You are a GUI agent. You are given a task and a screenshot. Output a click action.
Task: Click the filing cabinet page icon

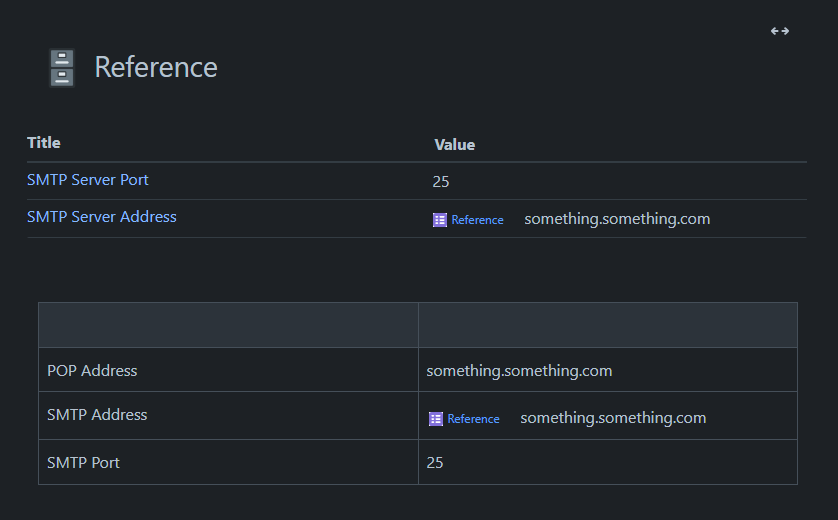62,68
